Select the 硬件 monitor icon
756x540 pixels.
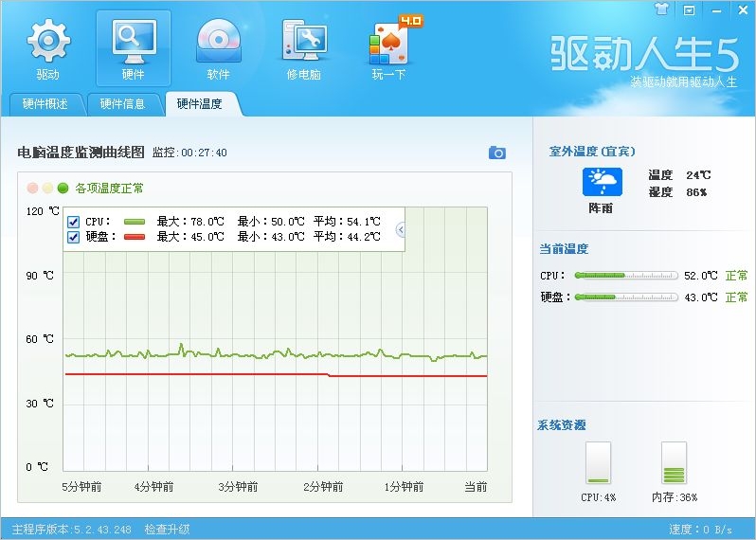(x=133, y=48)
